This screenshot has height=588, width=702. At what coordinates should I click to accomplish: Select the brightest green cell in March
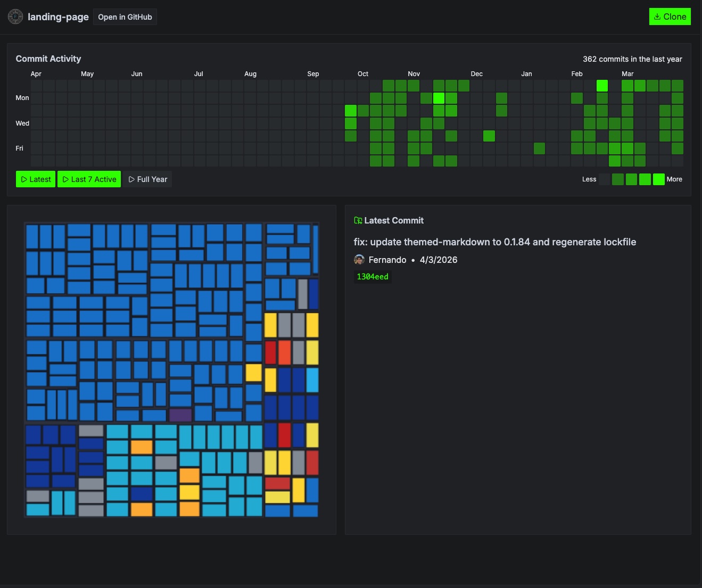[602, 85]
